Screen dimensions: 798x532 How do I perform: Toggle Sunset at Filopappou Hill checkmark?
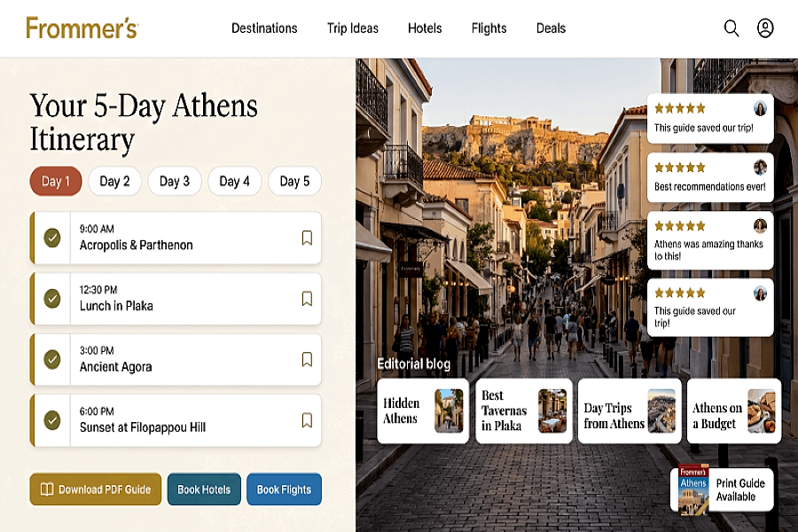[52, 420]
